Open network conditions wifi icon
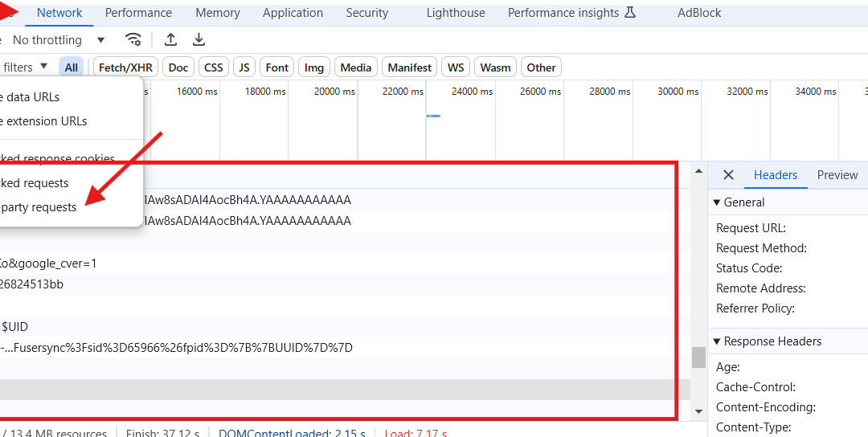Image resolution: width=868 pixels, height=437 pixels. (133, 40)
